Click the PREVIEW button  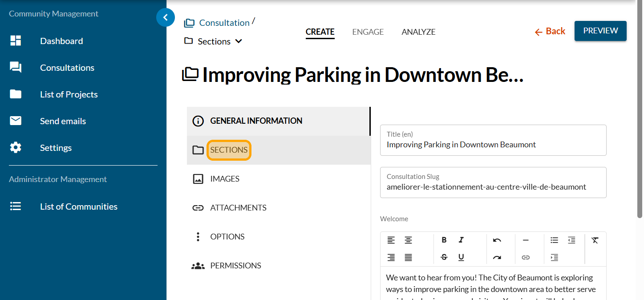tap(600, 31)
